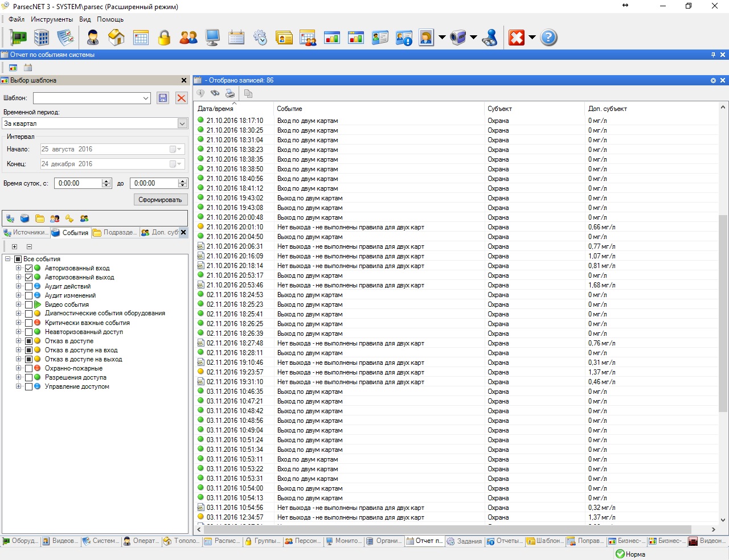The height and width of the screenshot is (560, 729).
Task: Click the small chart icon under report title
Action: (x=13, y=68)
